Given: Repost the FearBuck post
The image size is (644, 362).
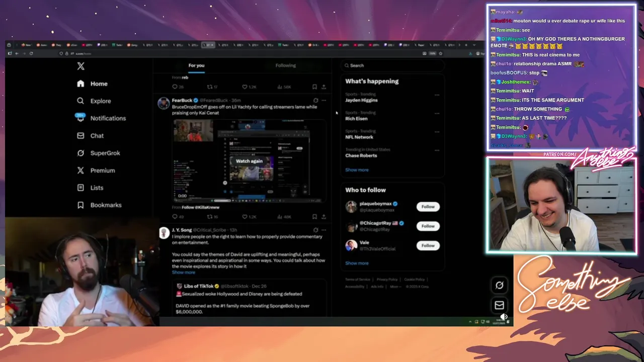Looking at the screenshot, I should [212, 217].
